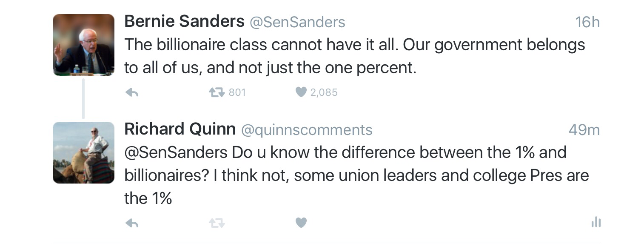Reply to Richard Quinn's tweet
The height and width of the screenshot is (244, 644).
132,223
